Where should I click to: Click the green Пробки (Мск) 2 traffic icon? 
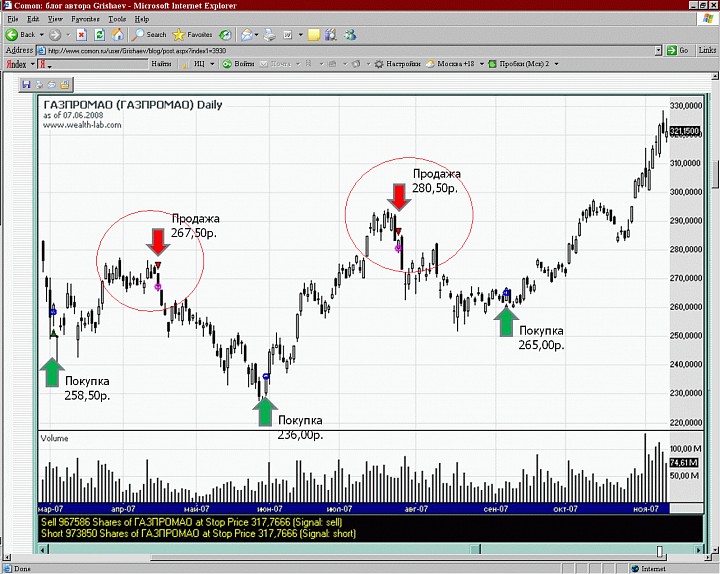pos(492,64)
